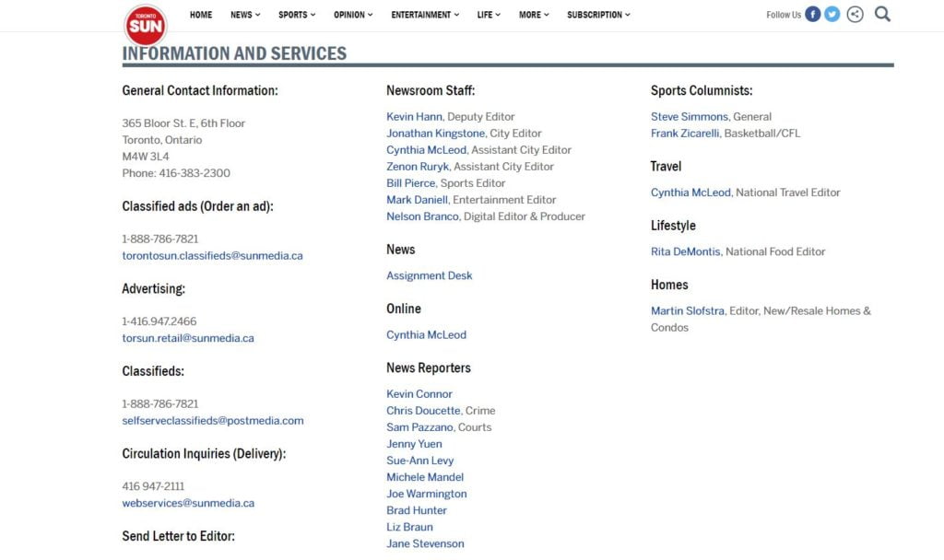Open the Assignment Desk link
The image size is (944, 560).
pyautogui.click(x=430, y=275)
